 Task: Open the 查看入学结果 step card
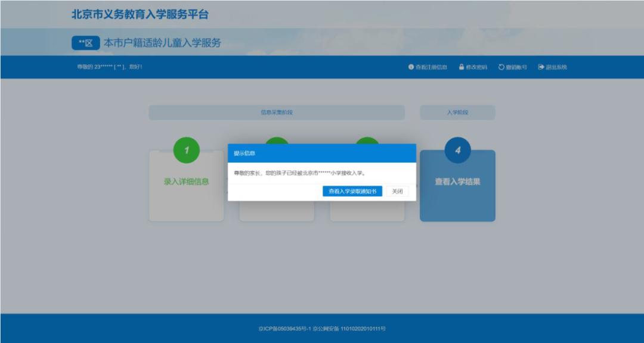[x=458, y=183]
